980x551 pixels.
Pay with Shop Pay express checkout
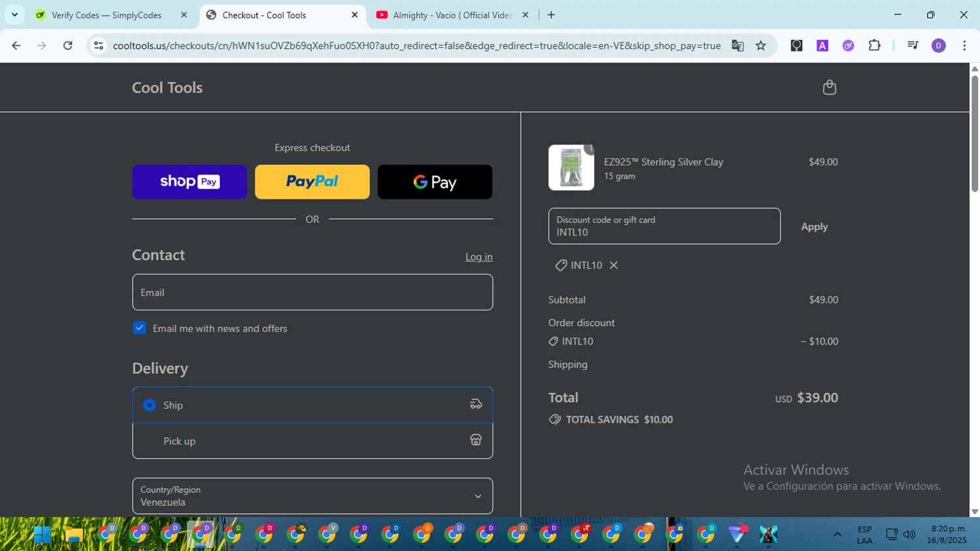189,182
